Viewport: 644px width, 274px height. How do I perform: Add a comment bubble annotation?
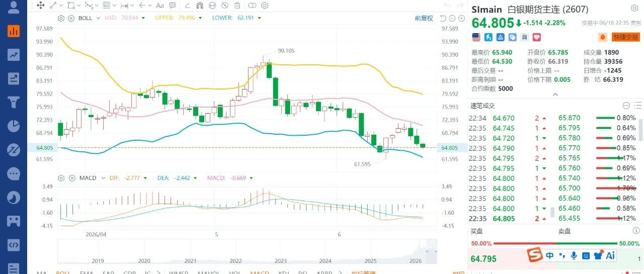click(172, 6)
